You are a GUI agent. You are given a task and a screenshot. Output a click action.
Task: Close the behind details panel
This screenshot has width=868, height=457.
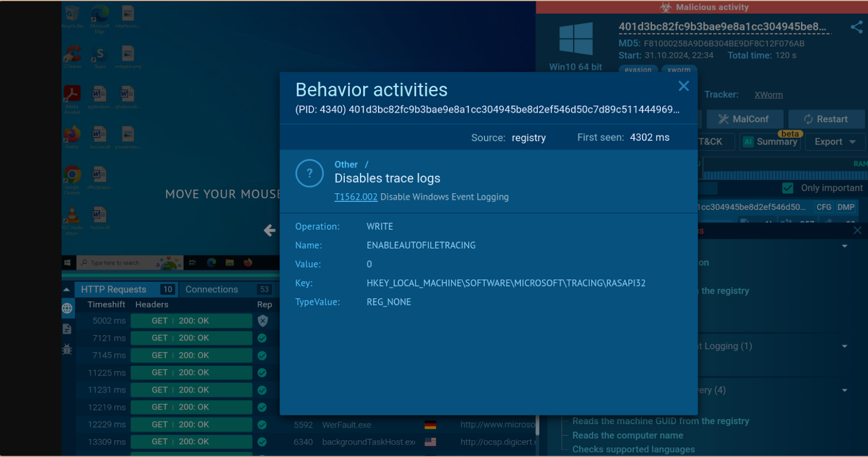click(x=857, y=230)
